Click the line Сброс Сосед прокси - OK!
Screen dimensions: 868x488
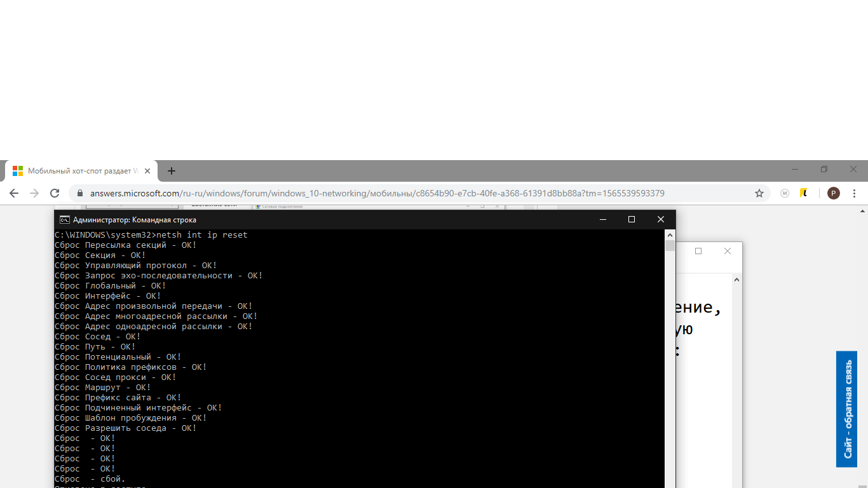click(116, 377)
